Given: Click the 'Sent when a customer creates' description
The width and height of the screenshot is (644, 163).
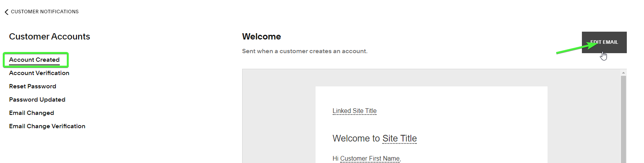Looking at the screenshot, I should click(x=305, y=51).
